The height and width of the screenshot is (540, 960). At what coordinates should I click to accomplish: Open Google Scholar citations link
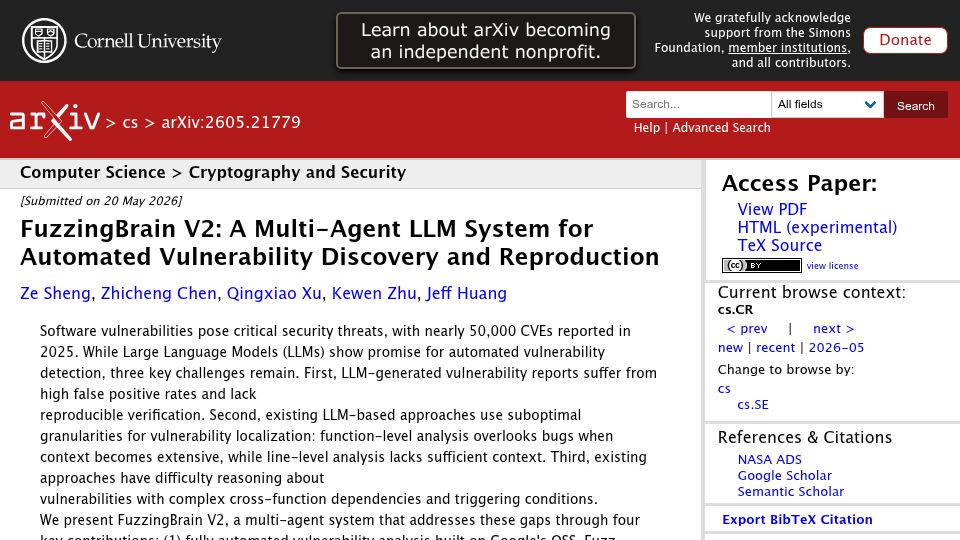pos(784,475)
